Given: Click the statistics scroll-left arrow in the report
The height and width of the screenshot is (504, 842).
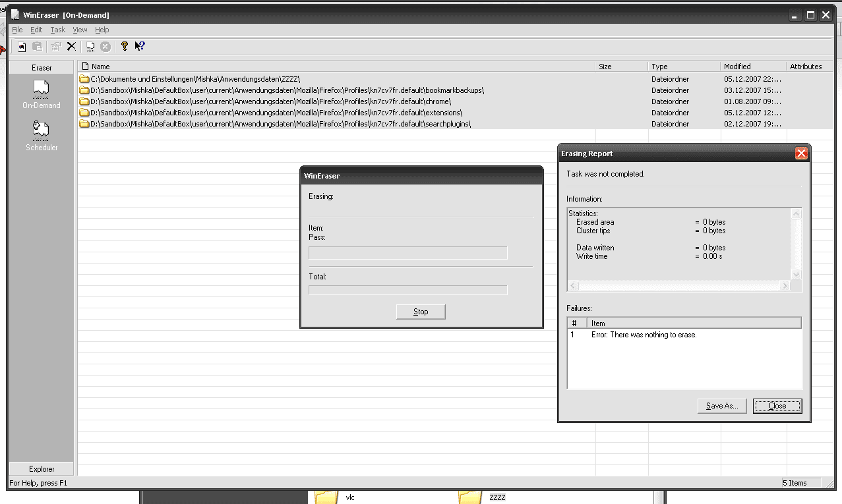Looking at the screenshot, I should [x=573, y=286].
